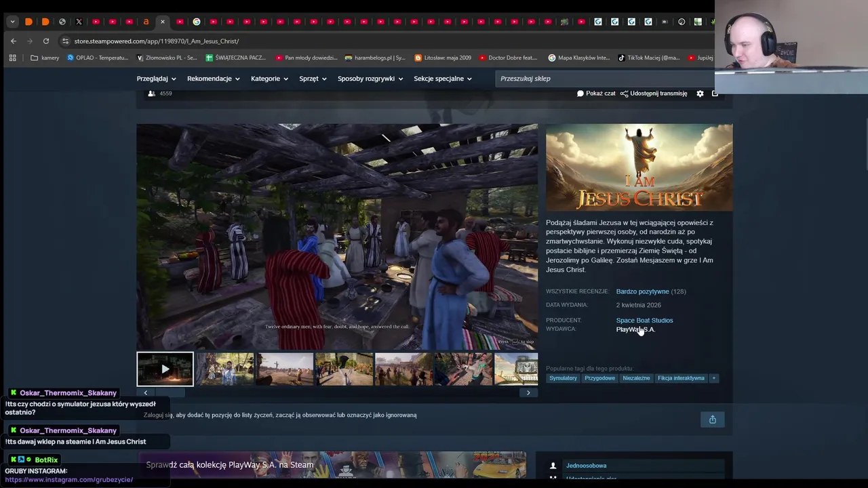The width and height of the screenshot is (868, 488).
Task: Select the Niezależne tag
Action: pyautogui.click(x=636, y=378)
